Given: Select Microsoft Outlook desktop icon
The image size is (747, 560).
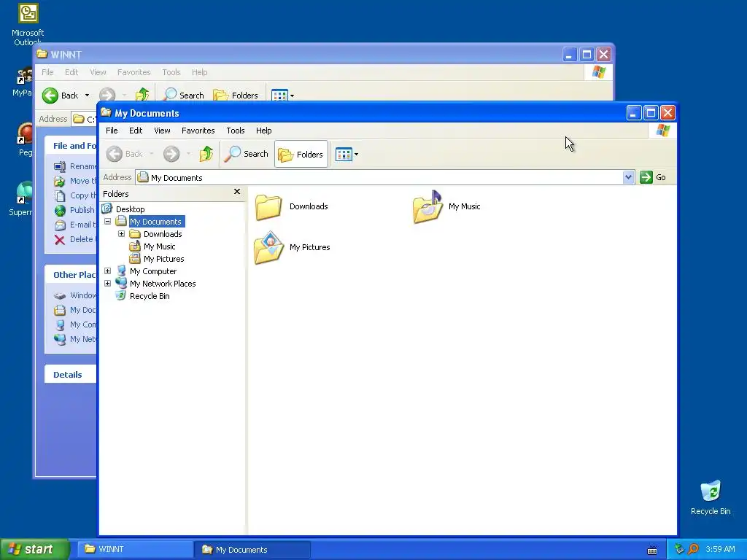Looking at the screenshot, I should pyautogui.click(x=28, y=23).
